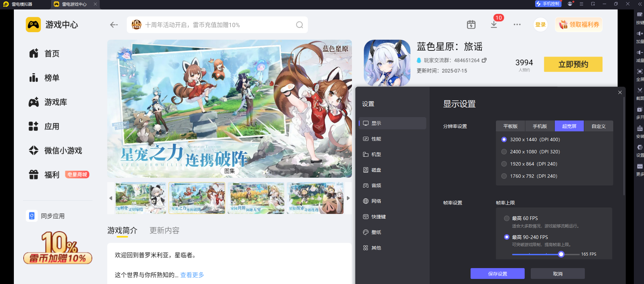The height and width of the screenshot is (284, 644).
Task: Select the 3200 x 1440 resolution
Action: [x=504, y=139]
